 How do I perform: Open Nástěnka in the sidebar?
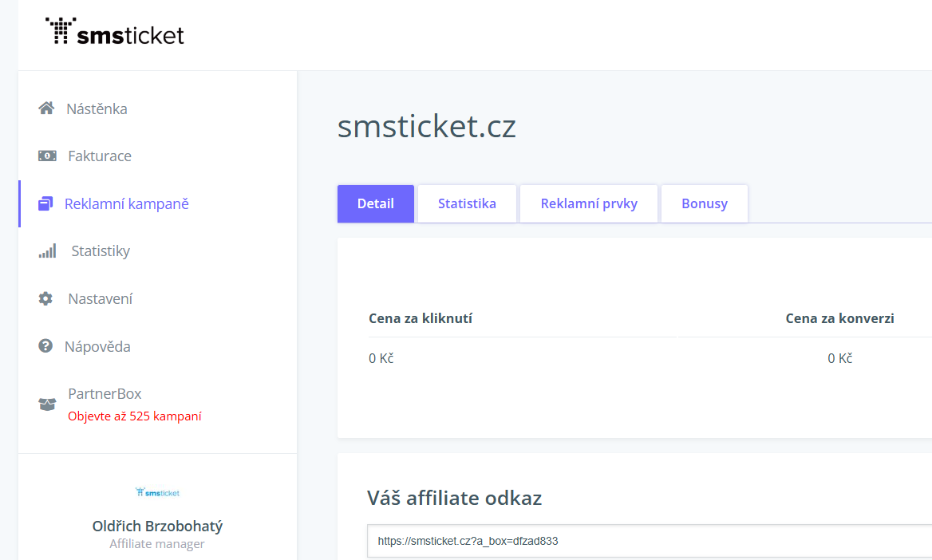(97, 108)
